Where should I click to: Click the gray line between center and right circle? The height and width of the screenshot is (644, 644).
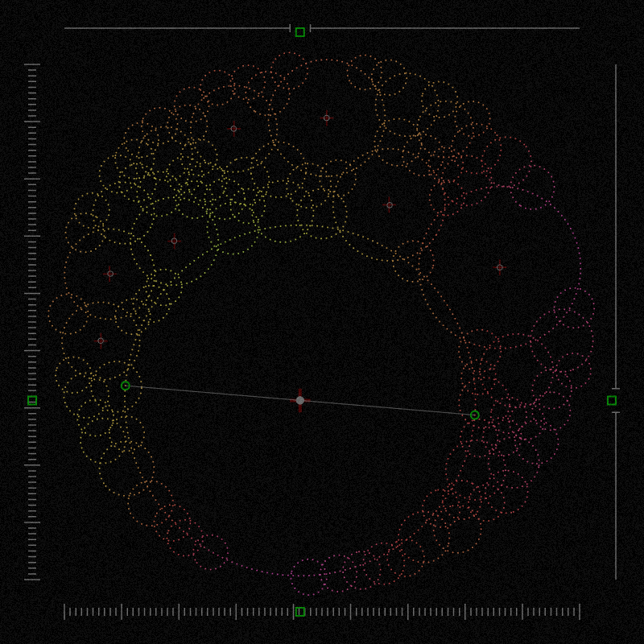pyautogui.click(x=387, y=407)
